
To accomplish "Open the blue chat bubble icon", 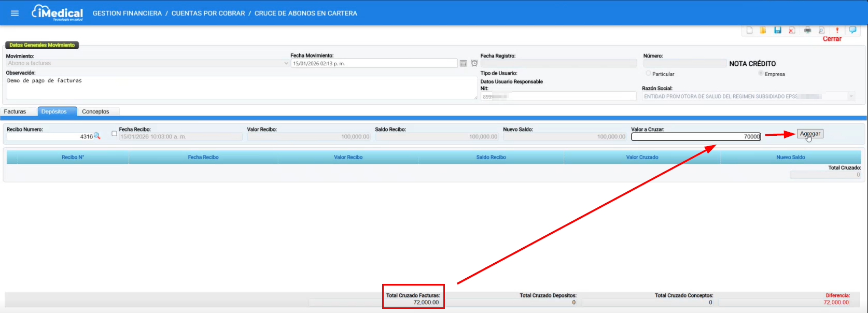I will (x=852, y=30).
